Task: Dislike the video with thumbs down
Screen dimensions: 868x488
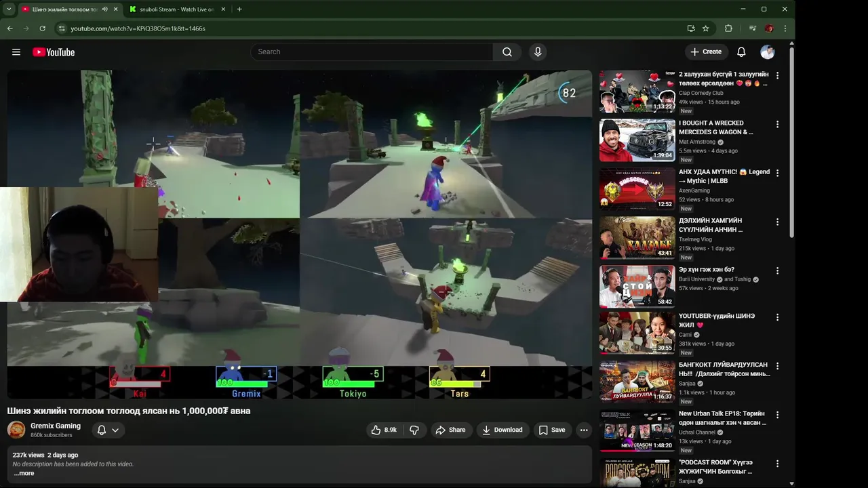Action: (x=414, y=430)
